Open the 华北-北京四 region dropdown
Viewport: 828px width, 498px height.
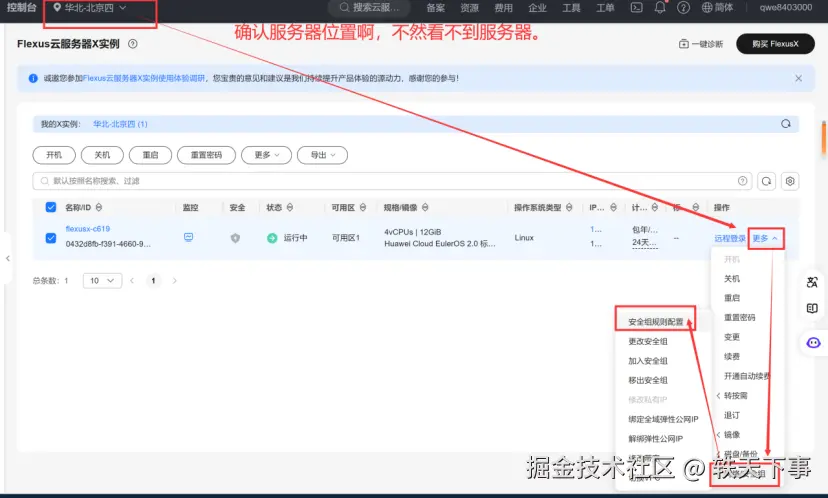click(x=90, y=8)
